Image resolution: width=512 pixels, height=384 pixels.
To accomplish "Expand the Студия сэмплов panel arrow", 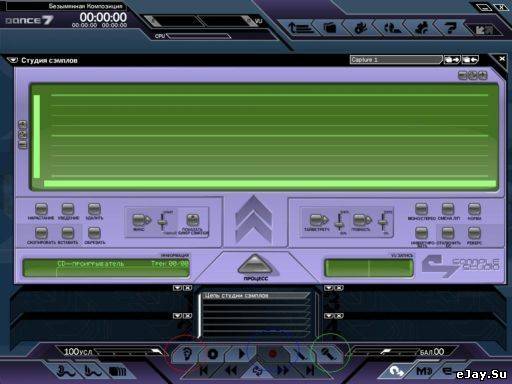I will [13, 60].
